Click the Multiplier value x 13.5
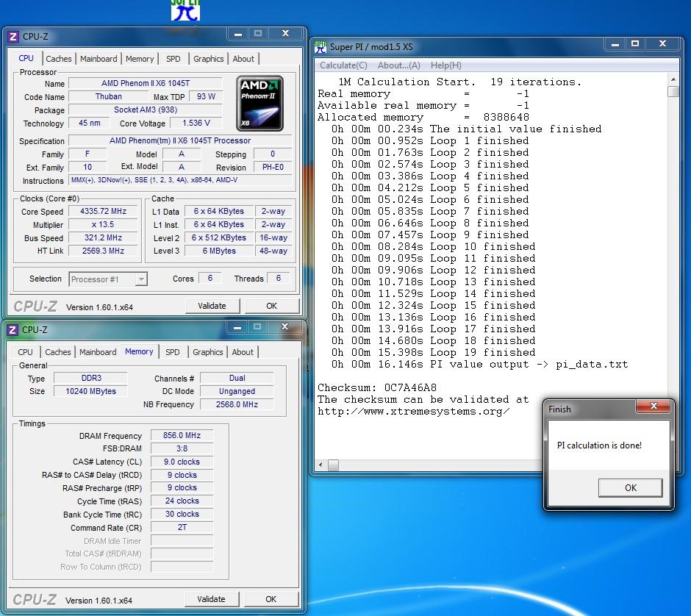 coord(103,224)
